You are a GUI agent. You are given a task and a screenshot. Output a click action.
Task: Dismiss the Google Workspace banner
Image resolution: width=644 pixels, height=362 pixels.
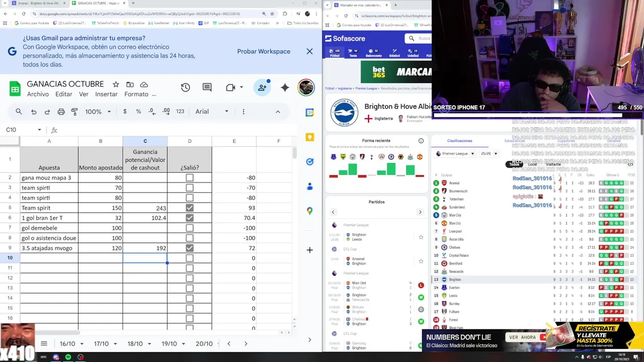click(309, 51)
